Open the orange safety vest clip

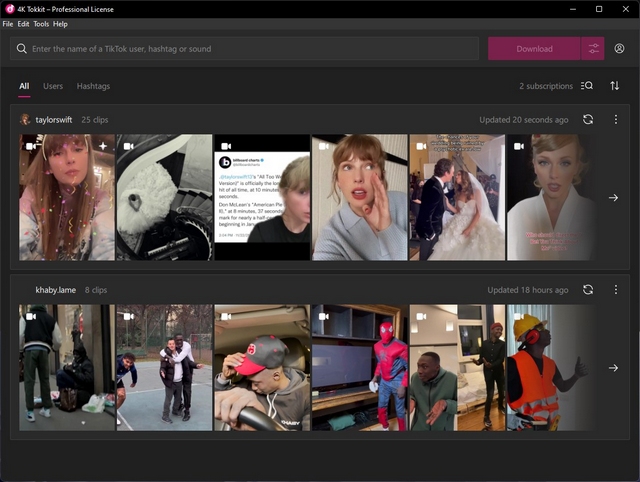[x=551, y=367]
